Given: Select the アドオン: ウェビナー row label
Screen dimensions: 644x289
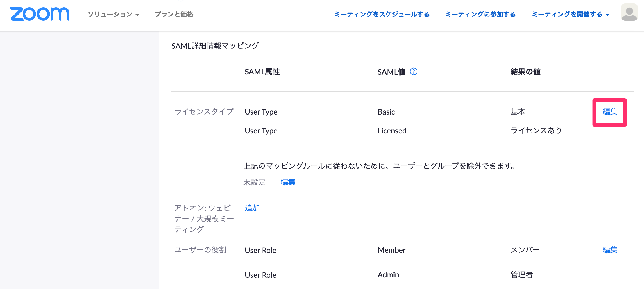Looking at the screenshot, I should click(204, 218).
